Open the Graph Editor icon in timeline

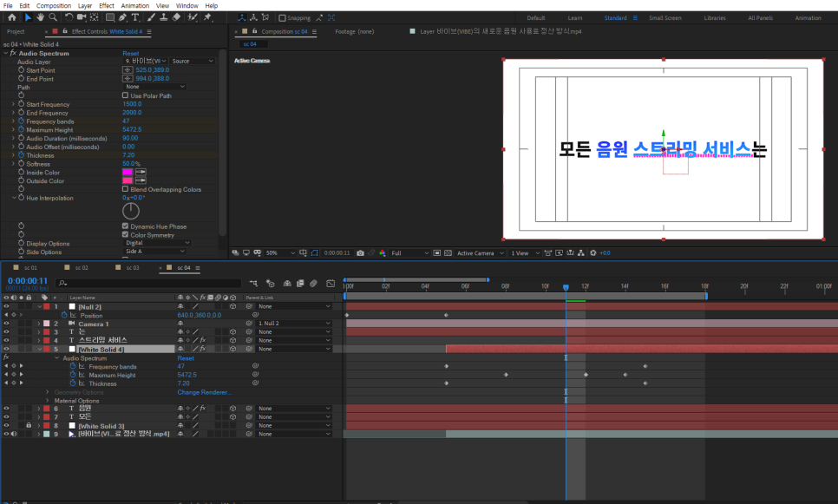(331, 284)
